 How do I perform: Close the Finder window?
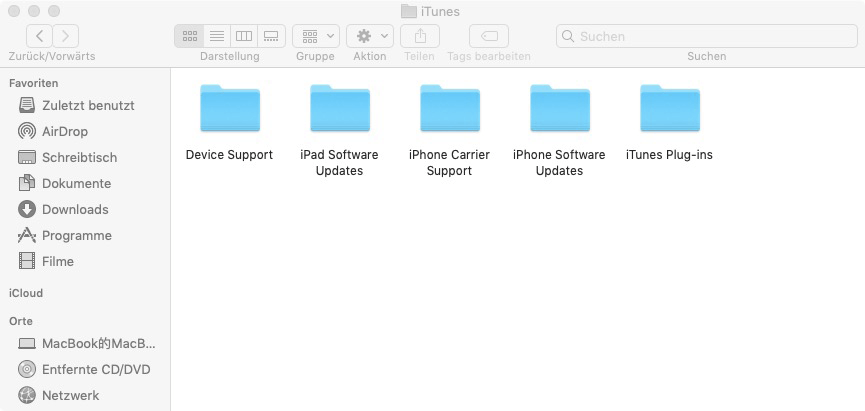coord(14,11)
